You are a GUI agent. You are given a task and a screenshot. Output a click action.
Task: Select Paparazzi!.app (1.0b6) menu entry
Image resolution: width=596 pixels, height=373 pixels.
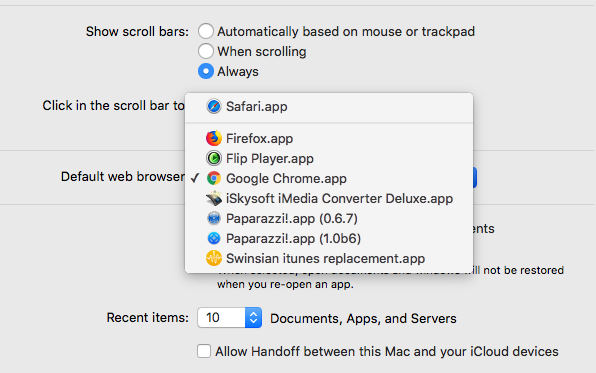[329, 238]
